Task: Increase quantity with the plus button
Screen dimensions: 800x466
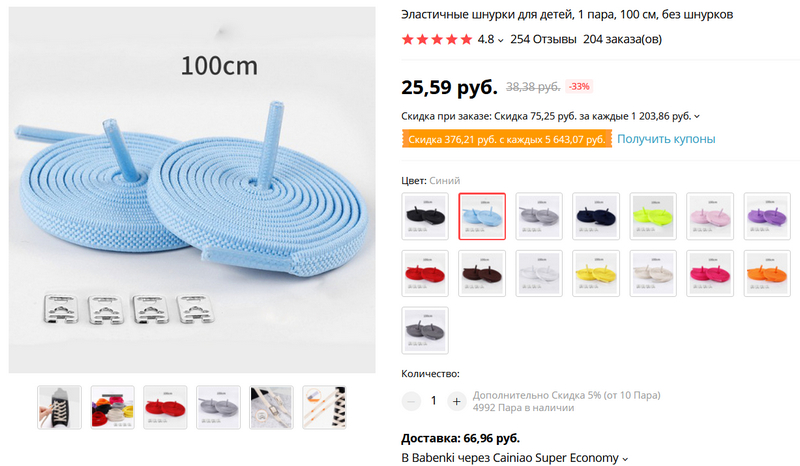Action: (x=457, y=401)
